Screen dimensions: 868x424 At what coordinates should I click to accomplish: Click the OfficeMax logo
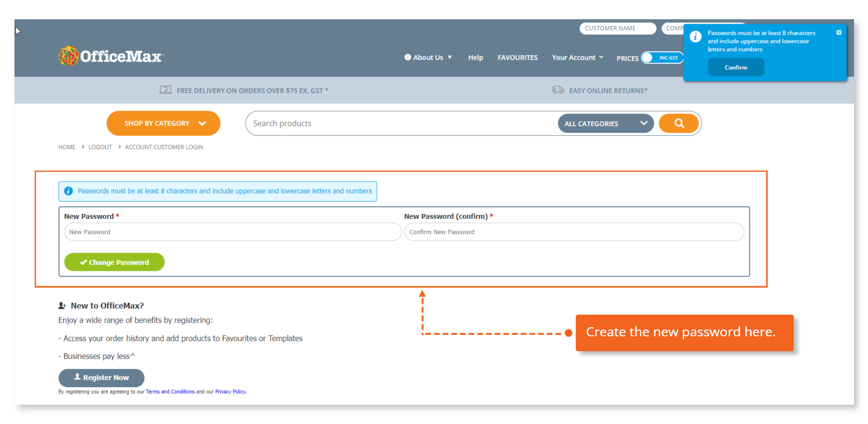(111, 56)
